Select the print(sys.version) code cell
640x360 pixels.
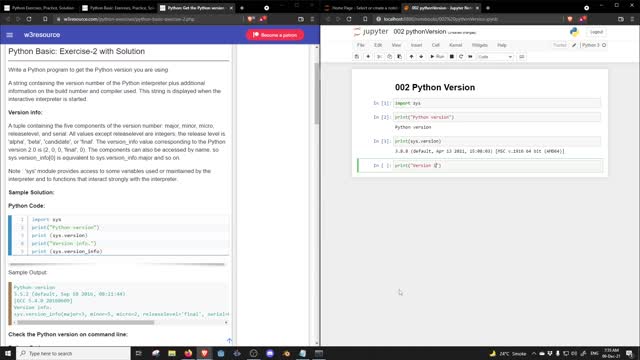[497, 141]
